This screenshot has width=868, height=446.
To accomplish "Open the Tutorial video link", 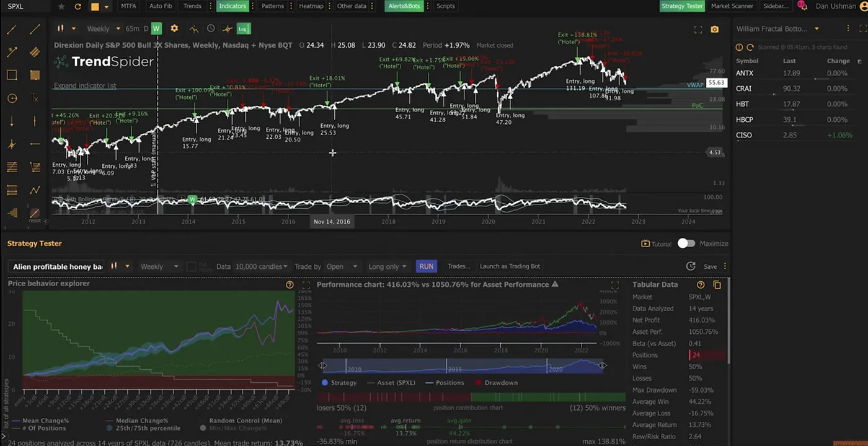I will click(x=657, y=244).
